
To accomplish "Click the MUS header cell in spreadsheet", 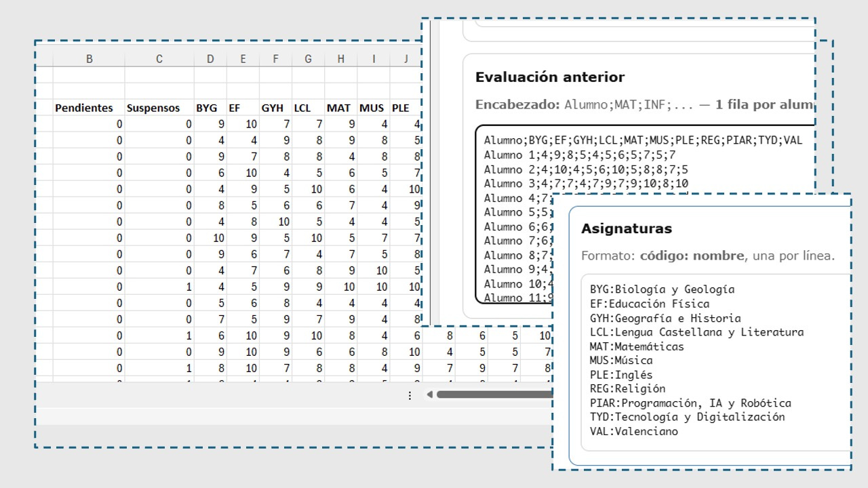I will (373, 108).
